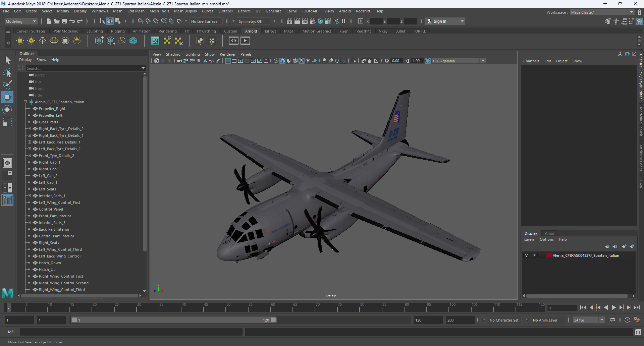The width and height of the screenshot is (644, 346).
Task: Switch to Rendering shelf tab
Action: (167, 31)
